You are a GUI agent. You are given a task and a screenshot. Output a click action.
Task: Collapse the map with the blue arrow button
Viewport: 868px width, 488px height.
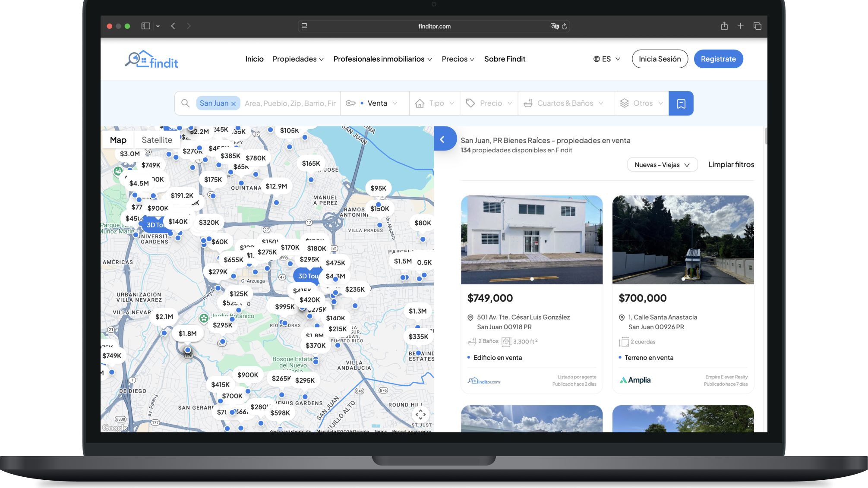[442, 139]
